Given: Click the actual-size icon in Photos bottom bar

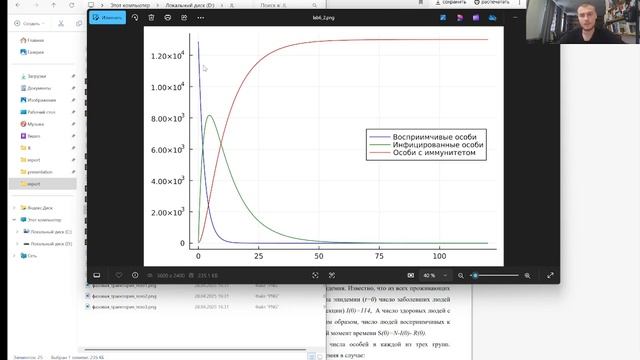Looking at the screenshot, I should (332, 276).
